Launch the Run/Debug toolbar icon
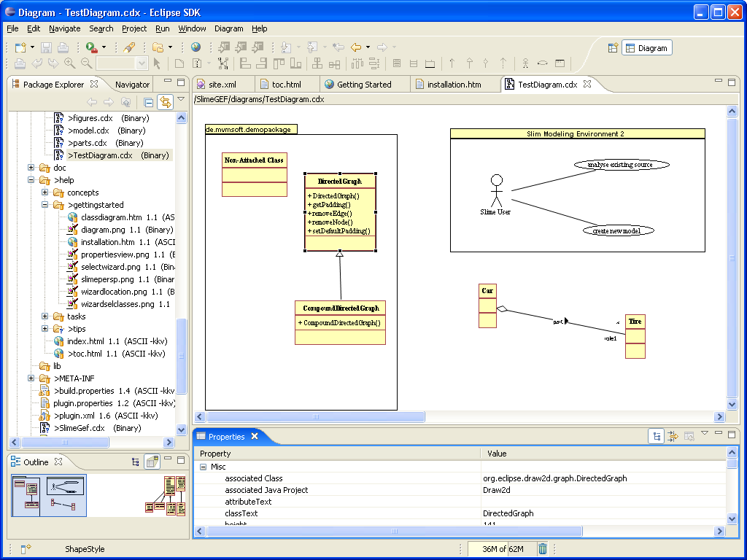 pyautogui.click(x=91, y=47)
